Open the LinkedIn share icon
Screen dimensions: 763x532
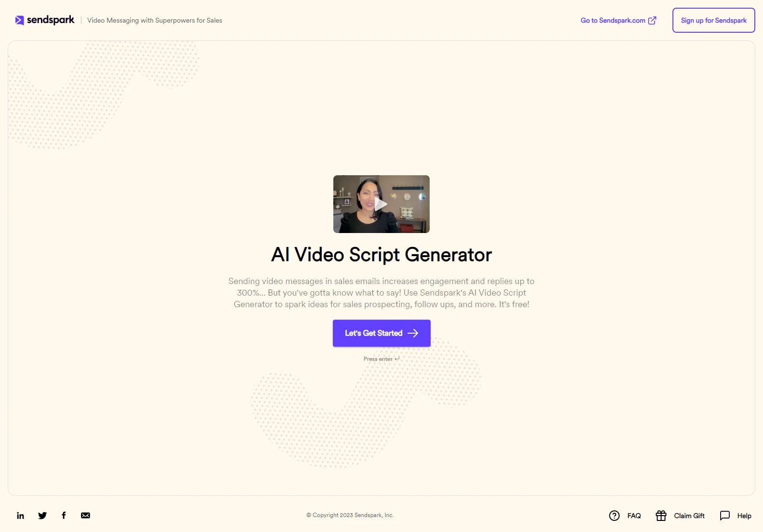click(x=20, y=516)
